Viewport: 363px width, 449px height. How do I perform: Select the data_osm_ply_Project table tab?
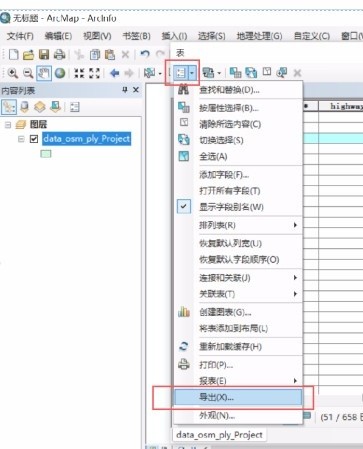point(219,435)
